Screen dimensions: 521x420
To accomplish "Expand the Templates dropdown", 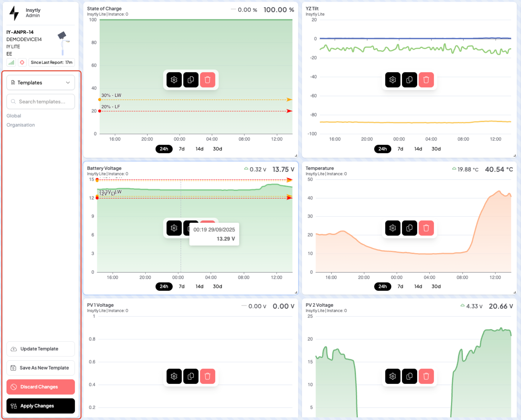I will (x=41, y=83).
